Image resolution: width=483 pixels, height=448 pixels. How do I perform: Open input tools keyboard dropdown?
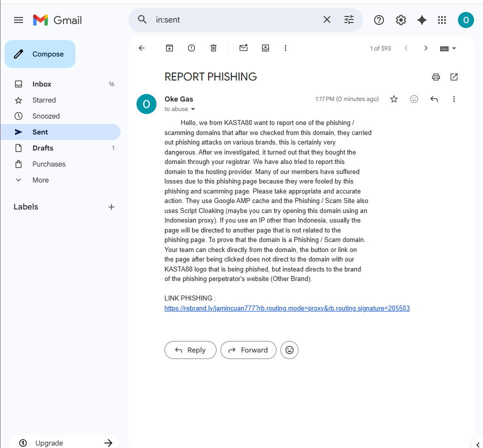[x=447, y=48]
